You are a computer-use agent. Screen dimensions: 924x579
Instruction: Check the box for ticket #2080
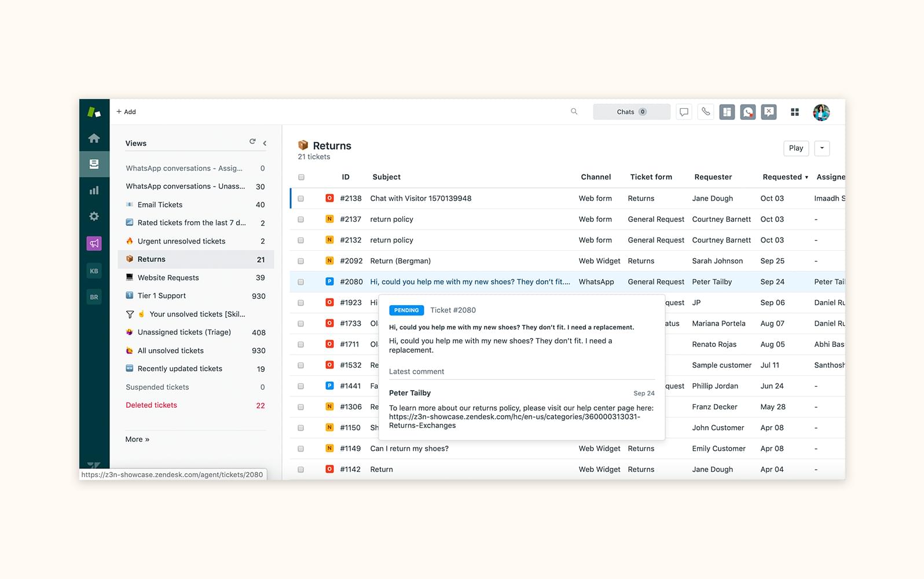coord(301,282)
